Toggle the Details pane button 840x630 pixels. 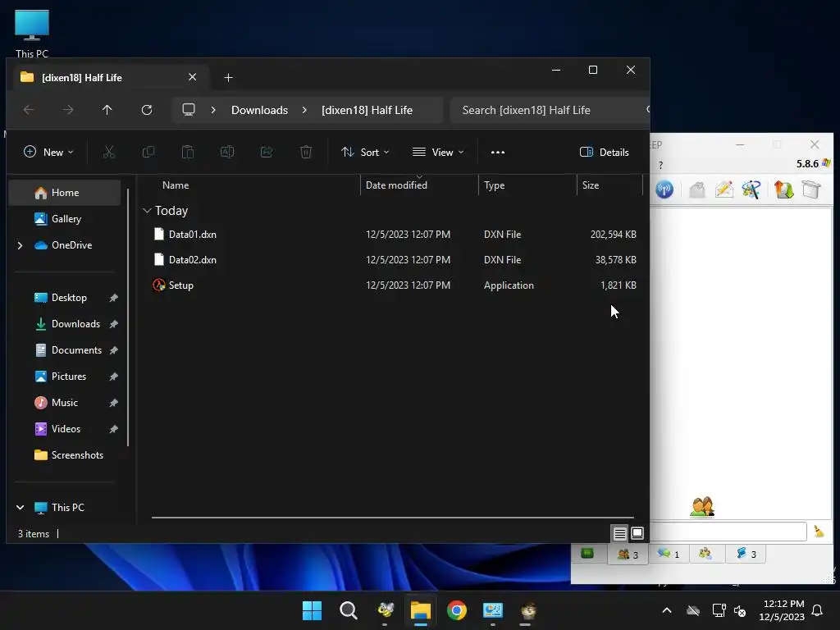605,152
